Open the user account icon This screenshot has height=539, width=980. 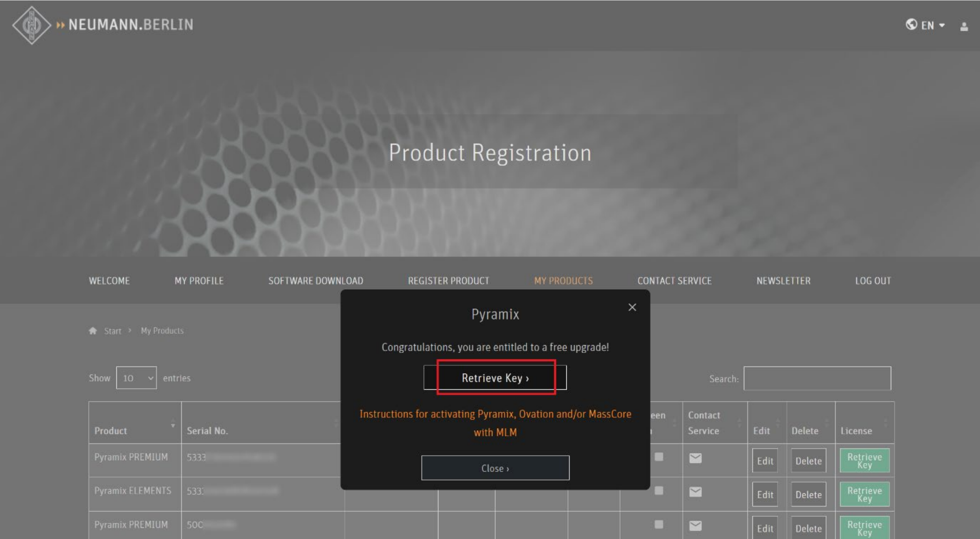[964, 26]
